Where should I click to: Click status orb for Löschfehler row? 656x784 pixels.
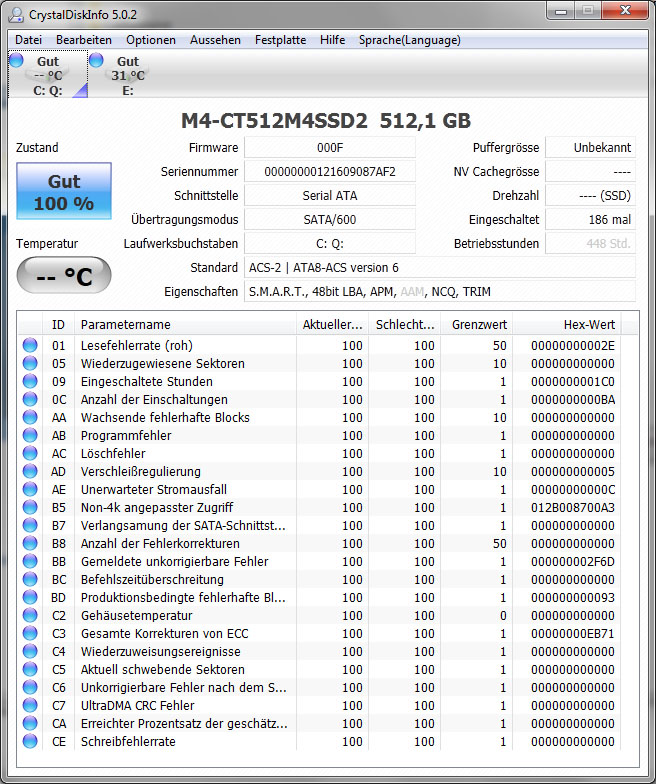point(30,453)
